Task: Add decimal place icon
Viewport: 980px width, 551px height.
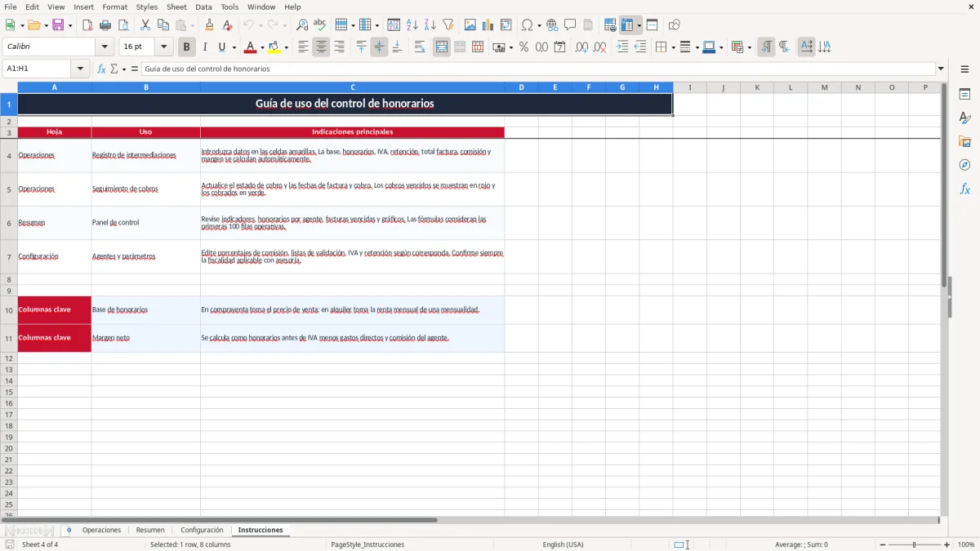Action: point(582,47)
